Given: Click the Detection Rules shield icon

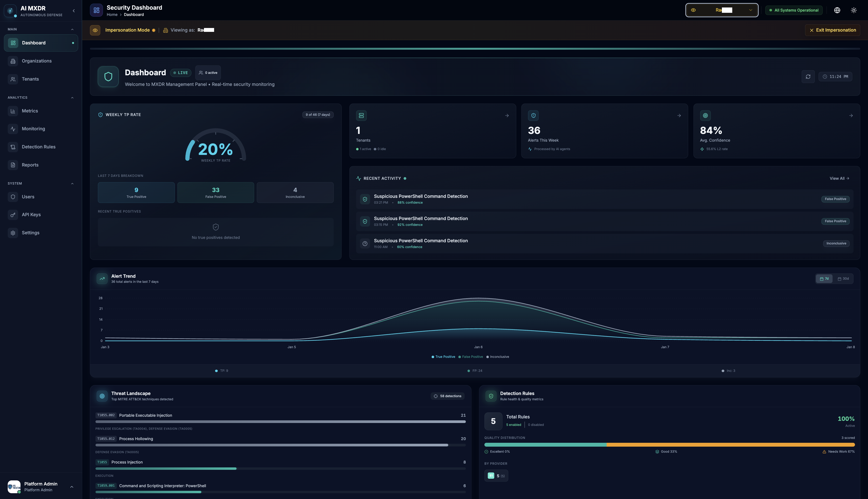Looking at the screenshot, I should click(491, 396).
